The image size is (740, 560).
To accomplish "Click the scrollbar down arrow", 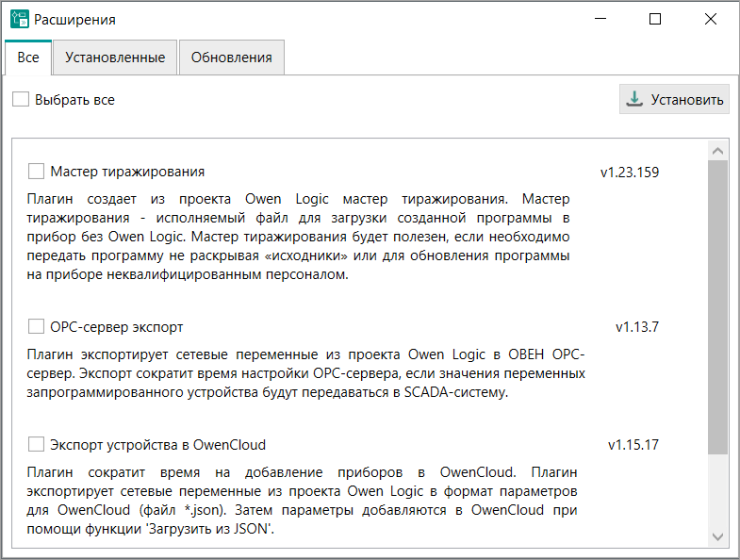I will (717, 536).
